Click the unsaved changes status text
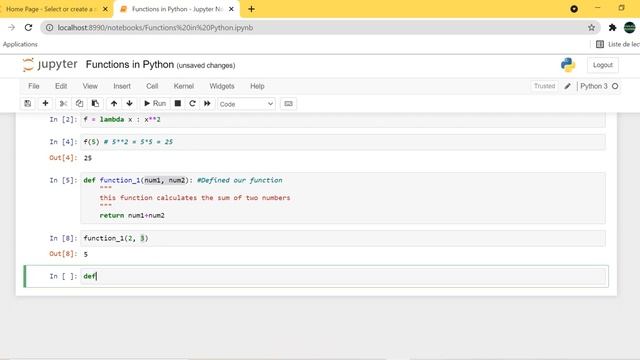This screenshot has width=640, height=360. [x=206, y=65]
